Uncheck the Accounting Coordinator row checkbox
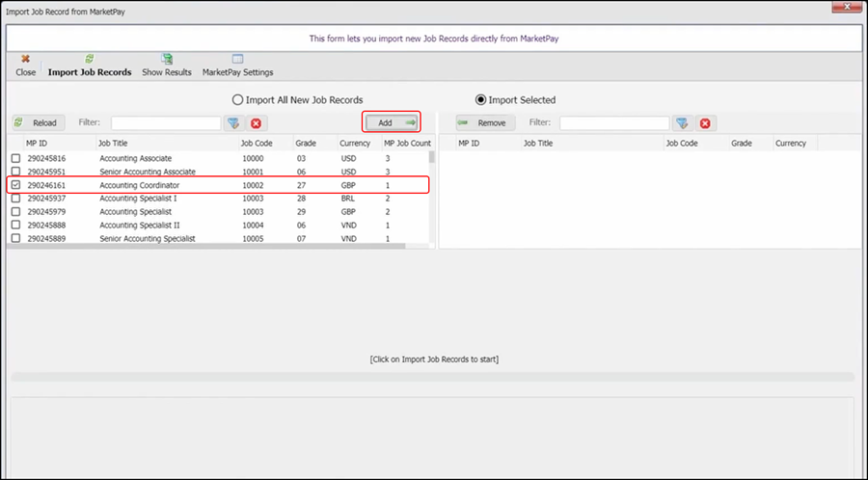Viewport: 868px width, 480px height. 15,185
